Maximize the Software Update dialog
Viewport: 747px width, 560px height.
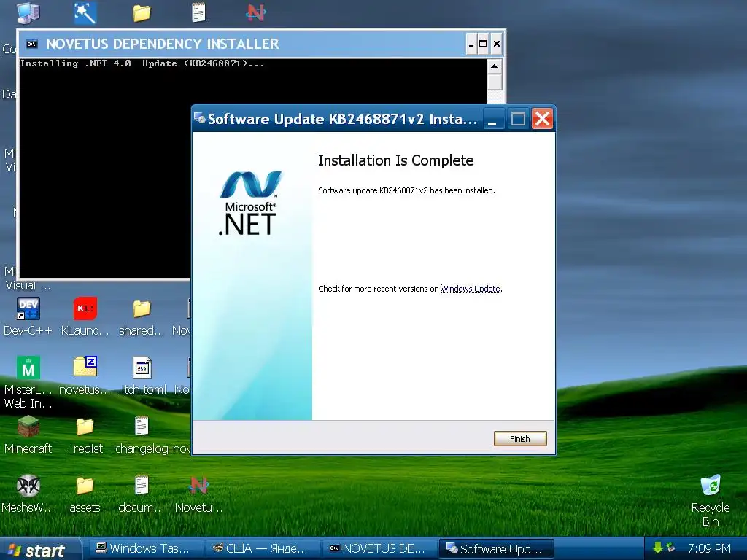pos(518,119)
